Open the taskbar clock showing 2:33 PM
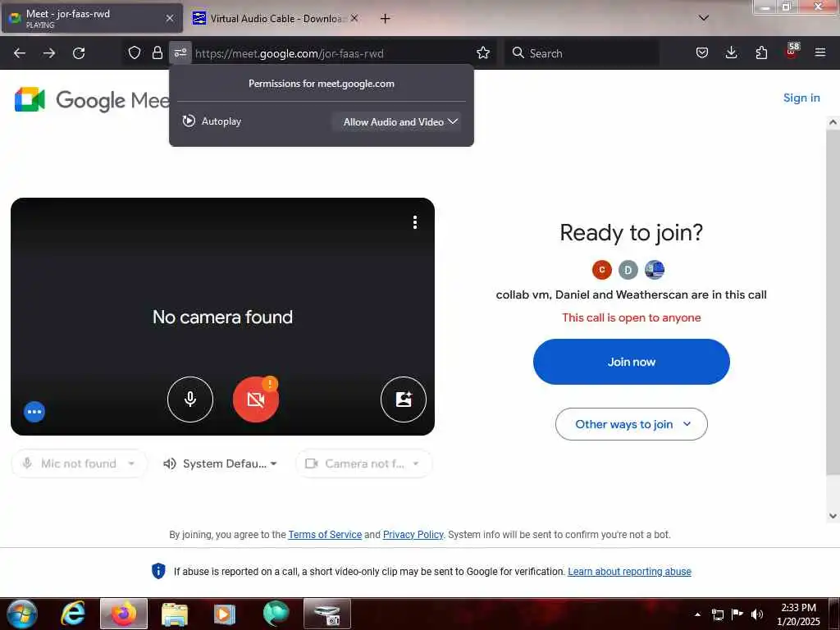This screenshot has width=840, height=630. point(798,614)
